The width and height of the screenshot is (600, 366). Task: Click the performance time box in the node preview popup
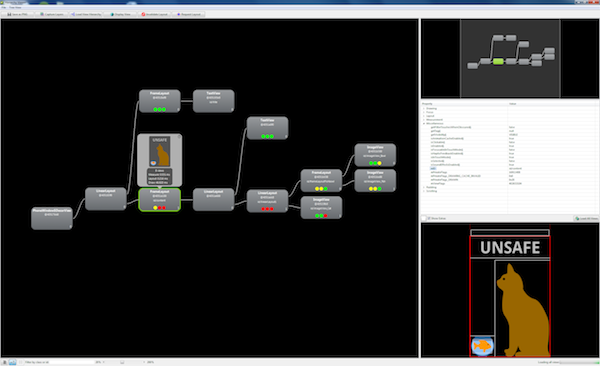coord(160,176)
